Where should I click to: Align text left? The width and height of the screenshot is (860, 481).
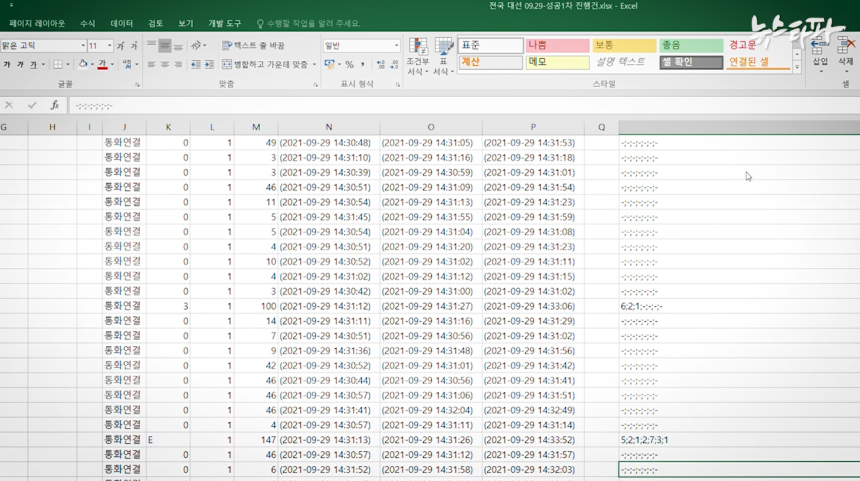click(x=151, y=64)
